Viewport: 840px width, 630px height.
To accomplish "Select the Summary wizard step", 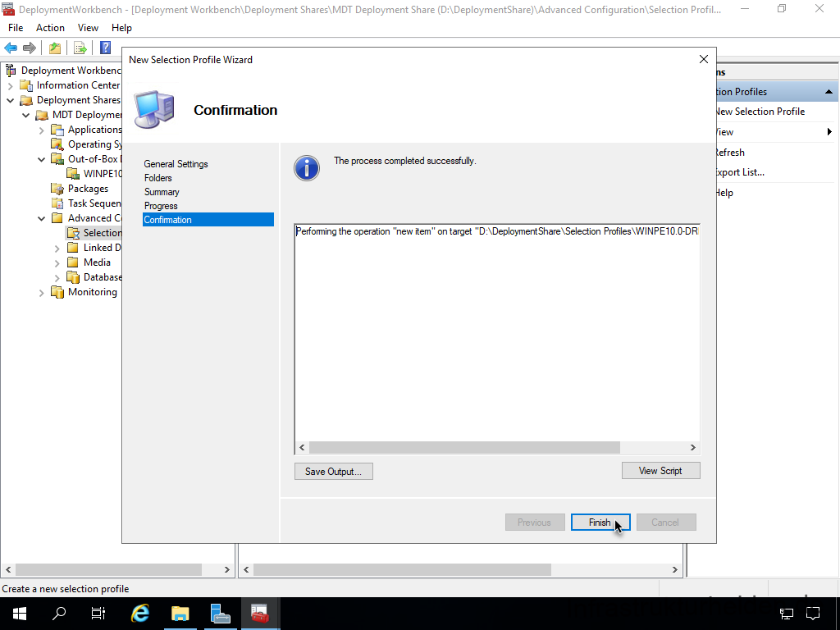I will click(162, 192).
